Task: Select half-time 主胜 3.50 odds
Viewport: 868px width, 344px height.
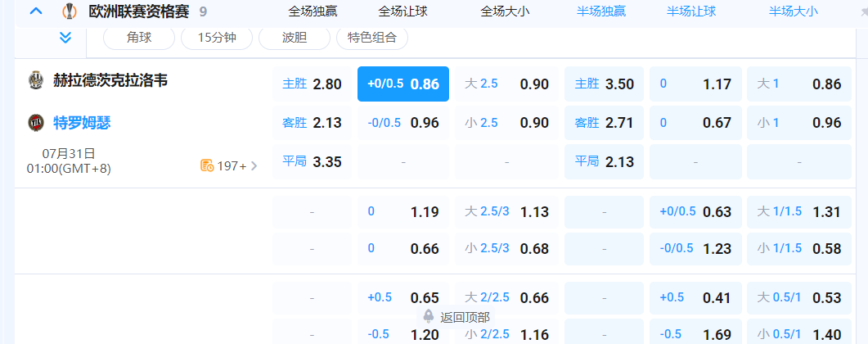Action: (x=604, y=84)
